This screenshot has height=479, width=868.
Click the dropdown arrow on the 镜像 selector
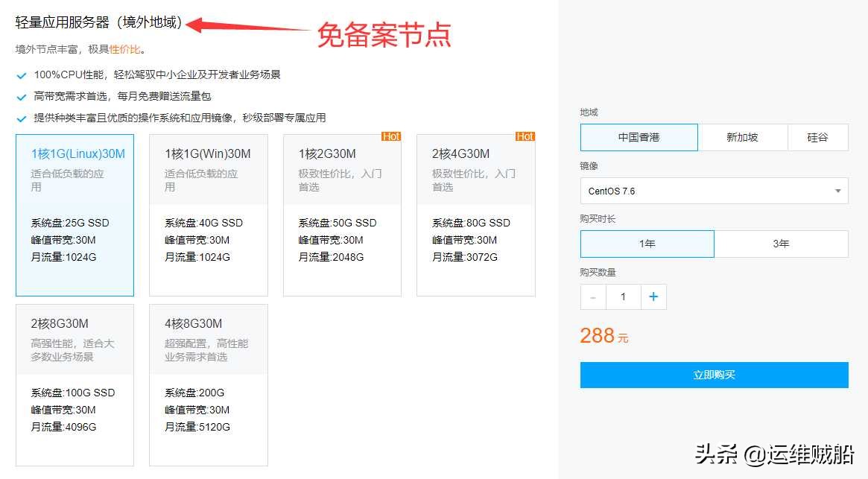coord(836,191)
